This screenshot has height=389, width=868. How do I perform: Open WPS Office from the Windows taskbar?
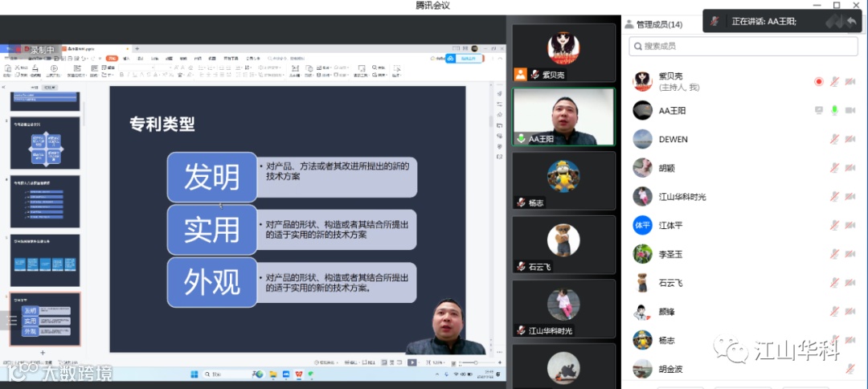coord(299,374)
